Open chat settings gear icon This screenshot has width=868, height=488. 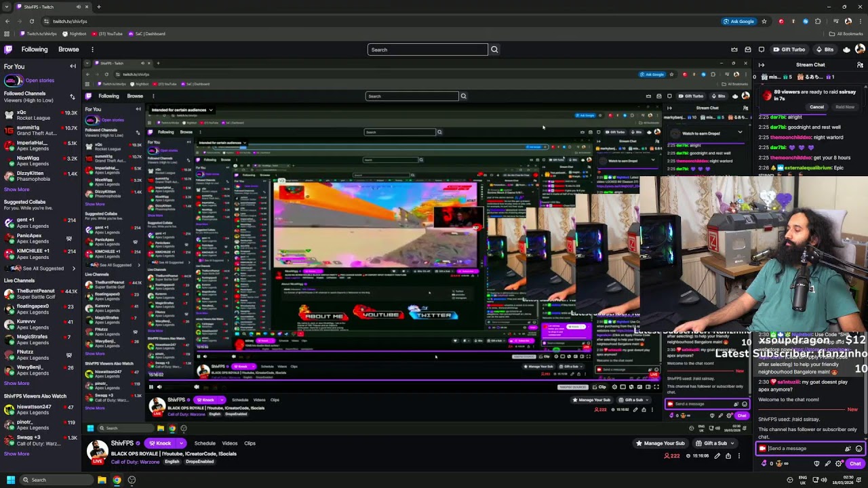tap(839, 464)
